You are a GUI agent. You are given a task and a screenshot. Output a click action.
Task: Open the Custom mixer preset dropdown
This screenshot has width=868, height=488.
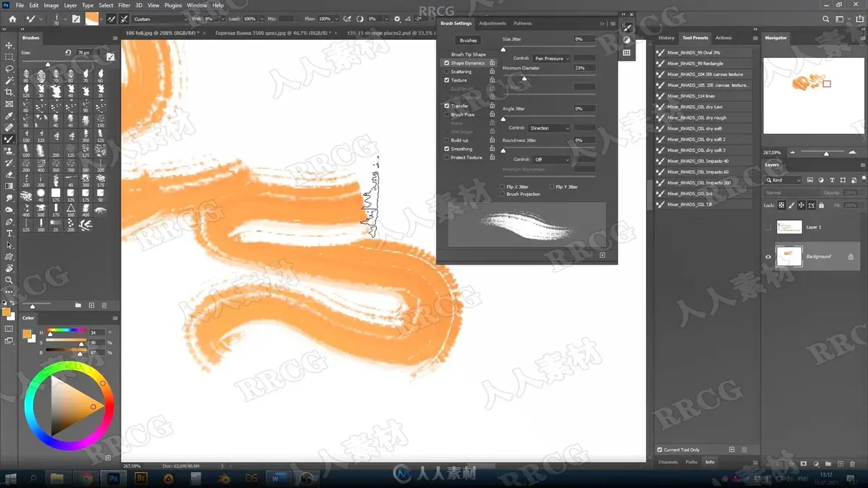coord(160,19)
